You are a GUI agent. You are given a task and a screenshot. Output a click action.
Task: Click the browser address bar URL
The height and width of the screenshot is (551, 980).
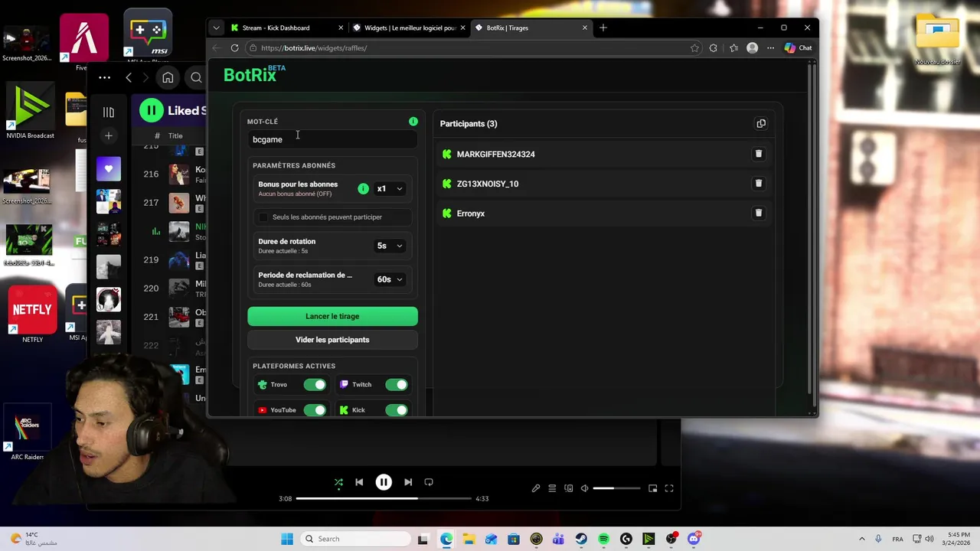tap(314, 47)
